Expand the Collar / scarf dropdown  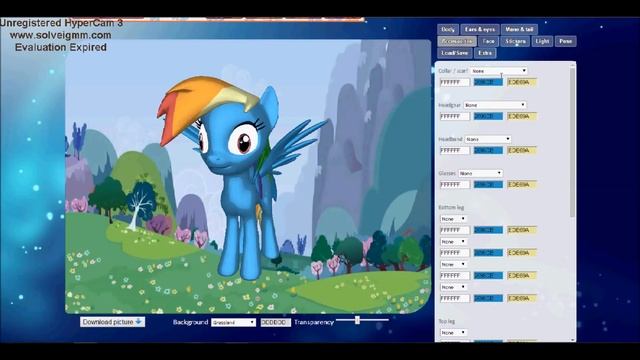click(498, 71)
